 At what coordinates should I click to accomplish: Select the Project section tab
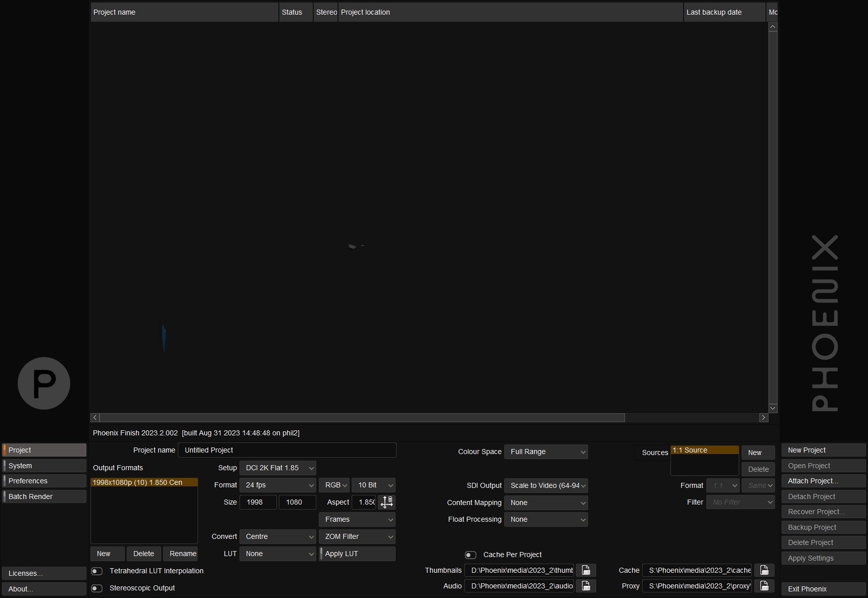[44, 450]
